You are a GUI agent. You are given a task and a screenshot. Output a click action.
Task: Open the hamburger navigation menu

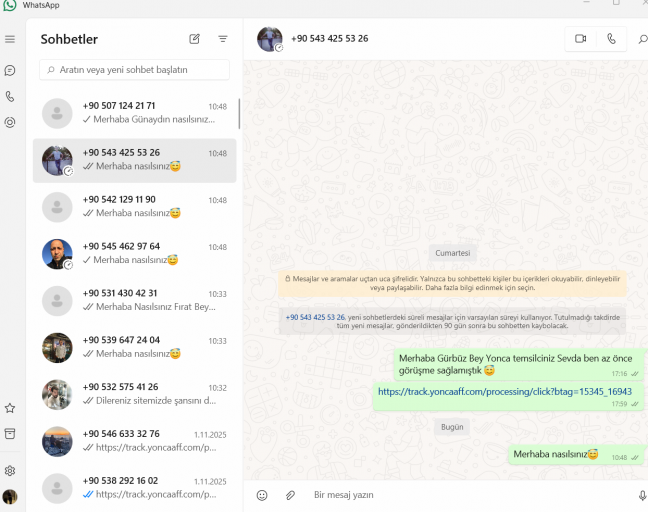click(x=10, y=39)
